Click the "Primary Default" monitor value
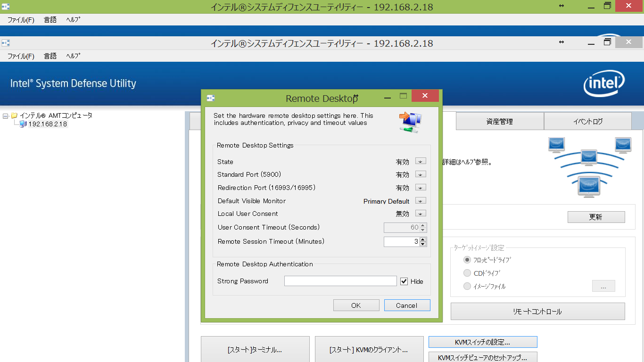 pos(386,201)
